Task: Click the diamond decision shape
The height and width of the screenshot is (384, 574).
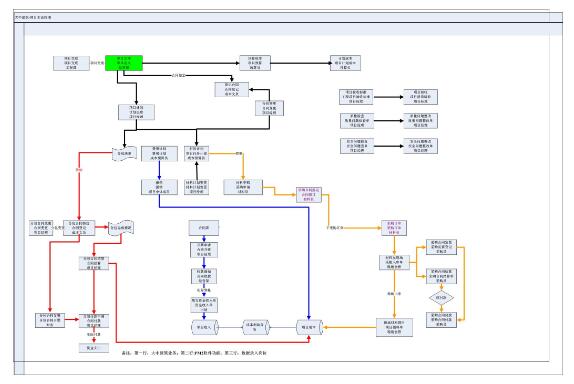Action: click(441, 298)
